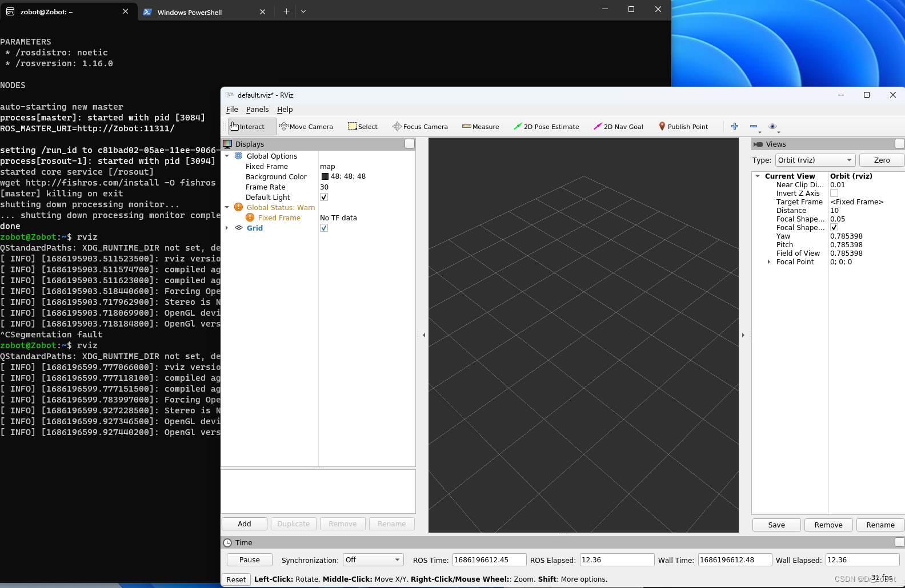
Task: Collapse the Global Status tree node
Action: tap(227, 207)
